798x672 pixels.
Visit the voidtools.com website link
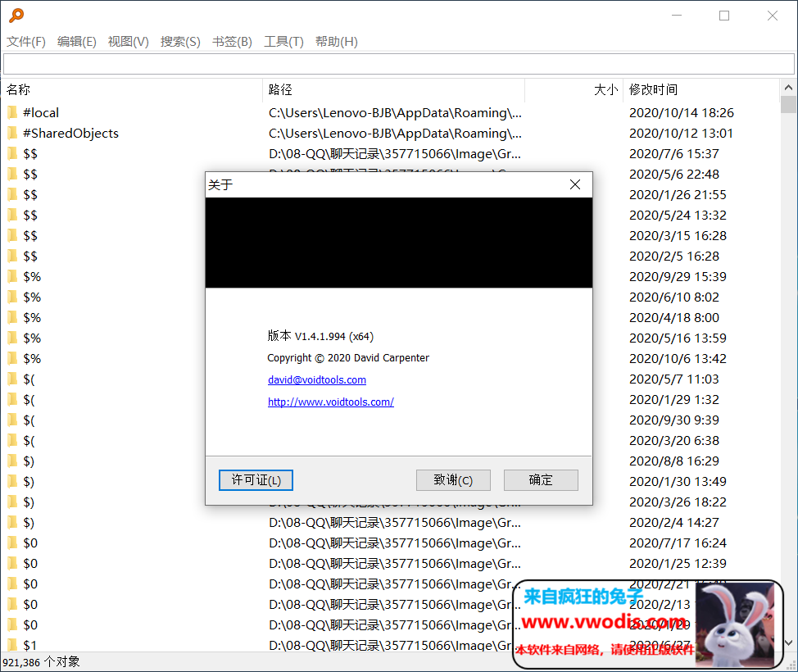(x=331, y=402)
